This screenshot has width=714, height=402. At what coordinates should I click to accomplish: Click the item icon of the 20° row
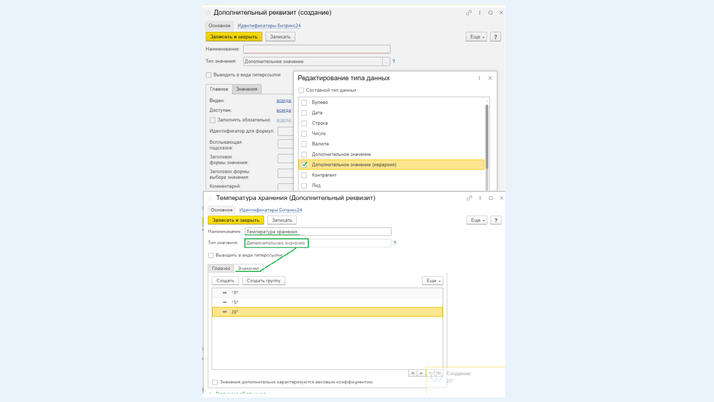(x=224, y=312)
